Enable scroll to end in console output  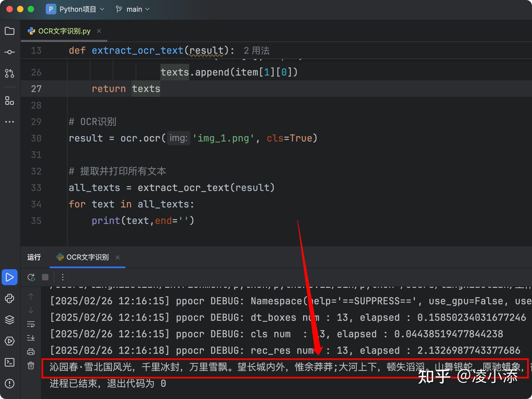point(31,337)
